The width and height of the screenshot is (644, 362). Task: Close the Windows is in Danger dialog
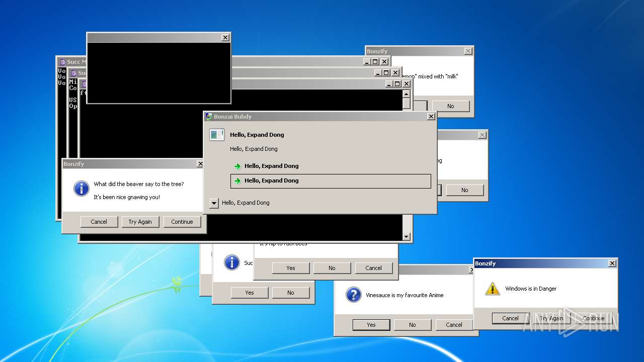(x=612, y=263)
